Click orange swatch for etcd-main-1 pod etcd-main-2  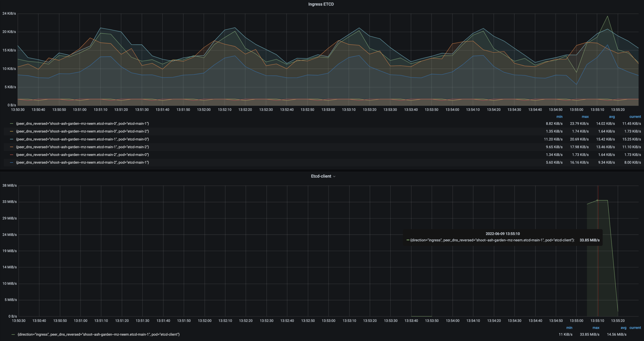click(11, 147)
